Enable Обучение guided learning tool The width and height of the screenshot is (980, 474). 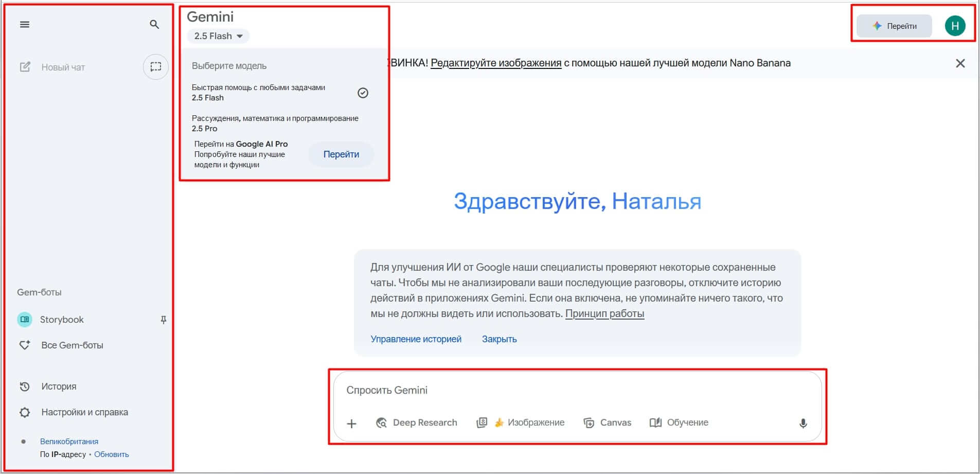tap(679, 423)
